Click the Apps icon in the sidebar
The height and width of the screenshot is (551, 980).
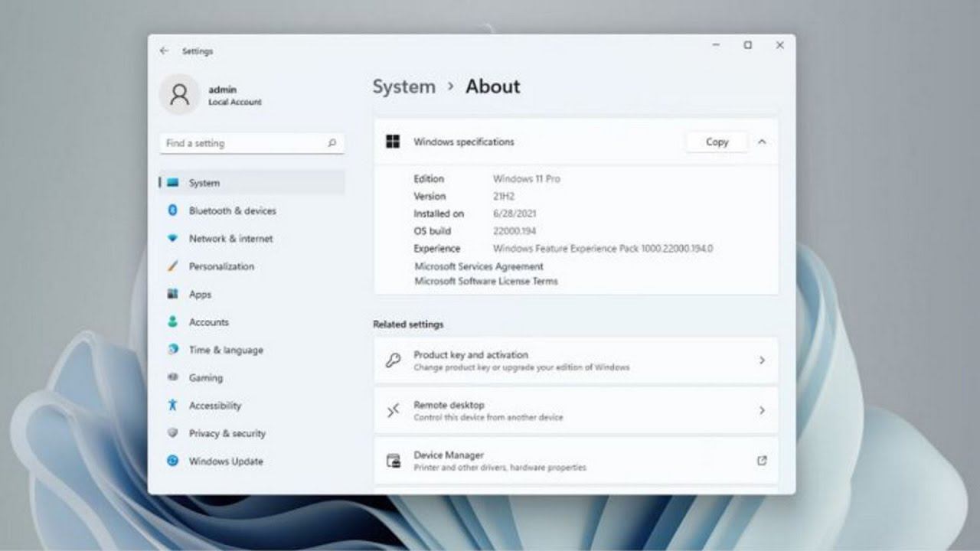(x=172, y=294)
